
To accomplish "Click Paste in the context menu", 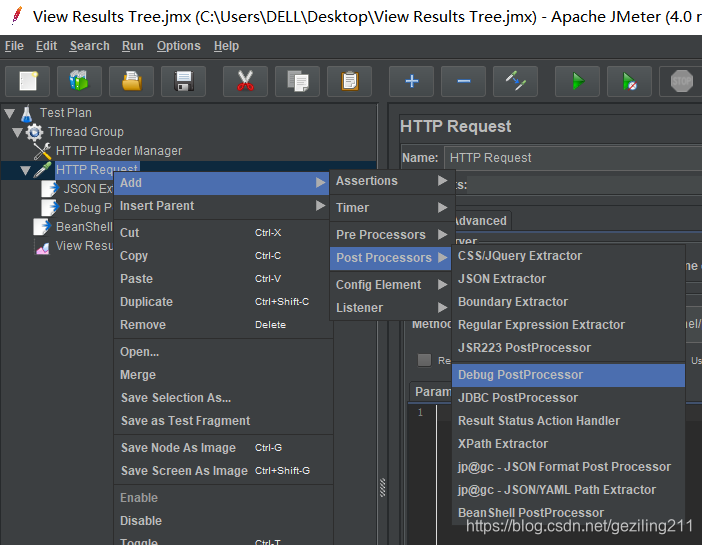I will (223, 279).
